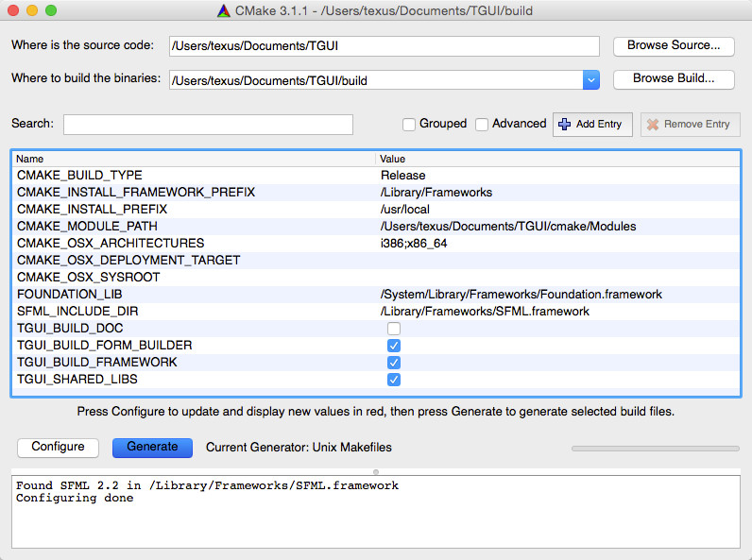Viewport: 752px width, 560px height.
Task: Click the Browse Source... button
Action: click(674, 45)
